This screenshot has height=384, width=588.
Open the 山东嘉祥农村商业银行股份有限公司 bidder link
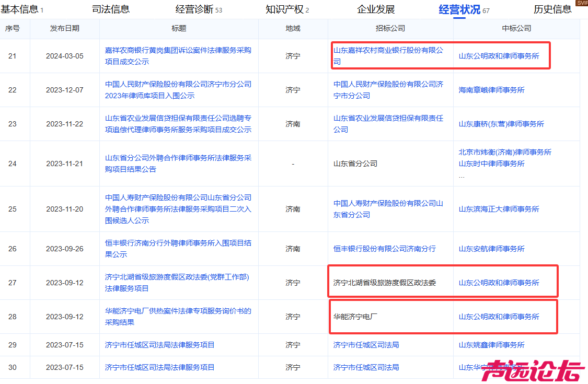coord(388,56)
